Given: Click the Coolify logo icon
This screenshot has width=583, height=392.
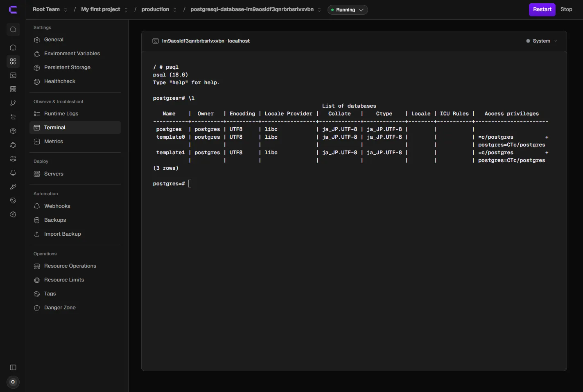Looking at the screenshot, I should [x=13, y=9].
